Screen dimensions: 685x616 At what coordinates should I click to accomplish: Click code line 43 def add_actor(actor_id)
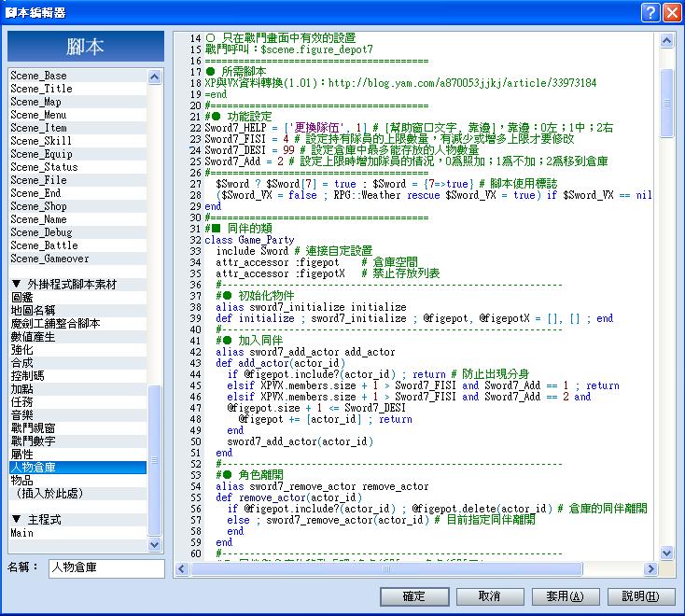point(280,363)
